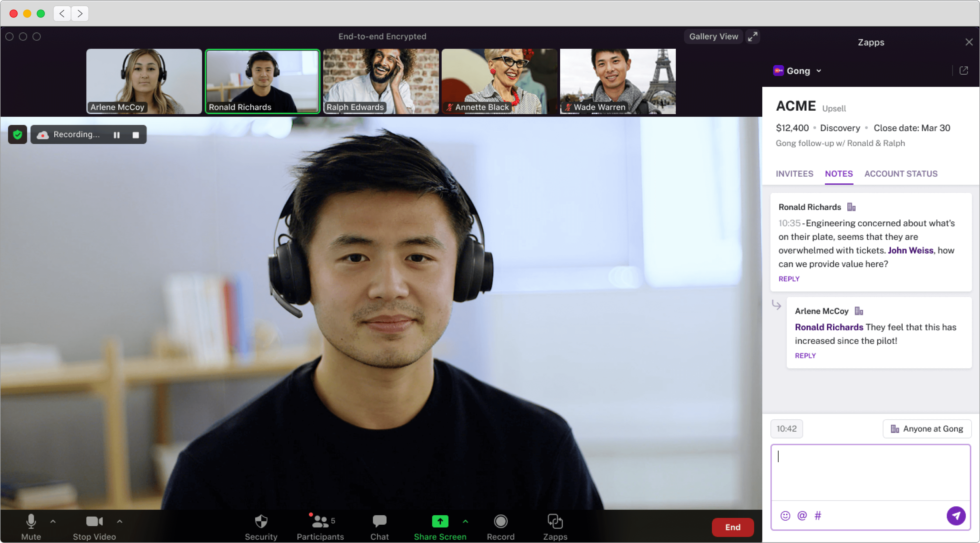Click the 'Discovery' stage label
This screenshot has height=543, width=980.
click(x=840, y=128)
